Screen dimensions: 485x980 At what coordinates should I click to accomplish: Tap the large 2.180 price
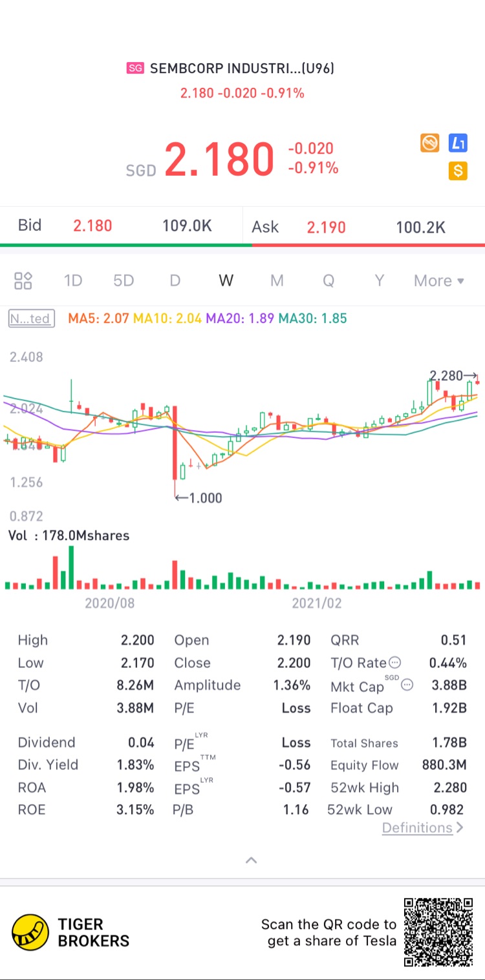pos(219,159)
